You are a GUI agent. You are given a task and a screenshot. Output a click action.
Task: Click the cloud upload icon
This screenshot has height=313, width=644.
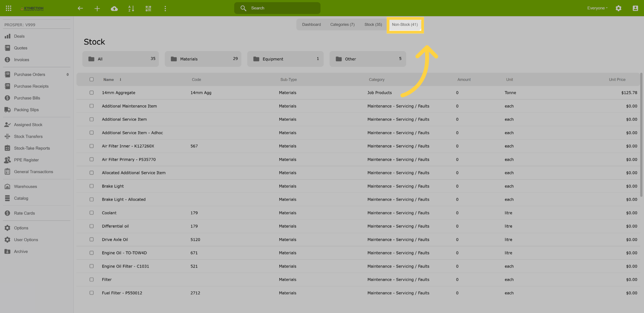coord(114,9)
